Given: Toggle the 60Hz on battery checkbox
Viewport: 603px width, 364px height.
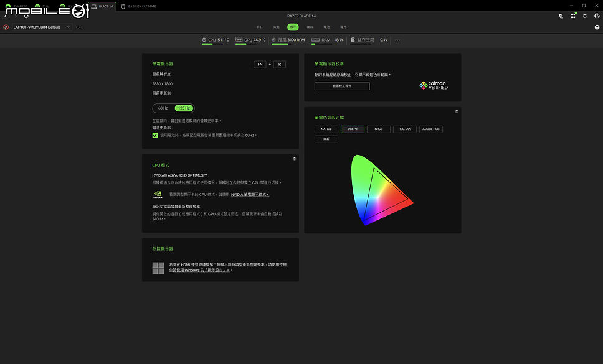Looking at the screenshot, I should (155, 135).
